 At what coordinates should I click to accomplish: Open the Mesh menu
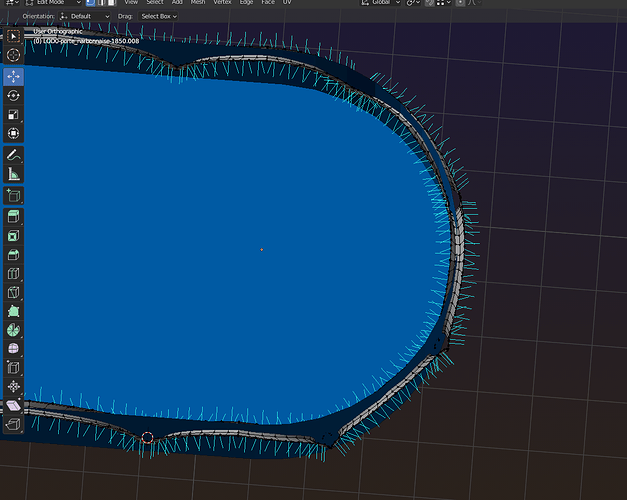point(198,2)
